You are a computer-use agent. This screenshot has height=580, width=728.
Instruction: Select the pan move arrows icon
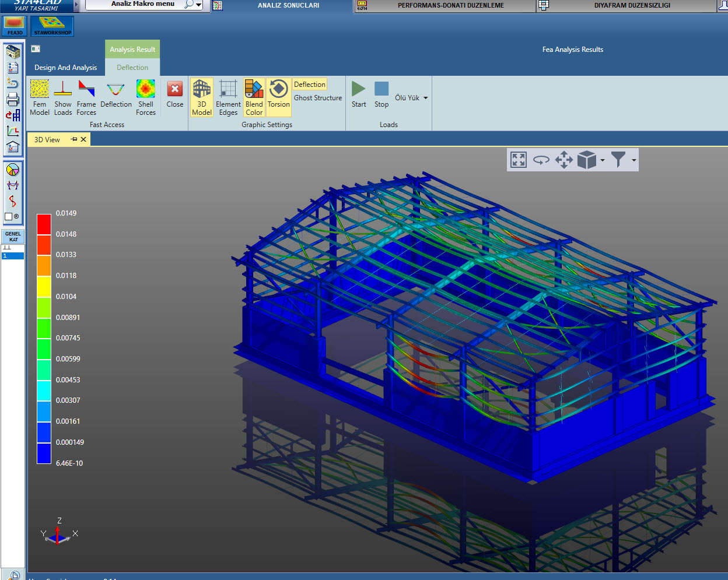(x=564, y=160)
